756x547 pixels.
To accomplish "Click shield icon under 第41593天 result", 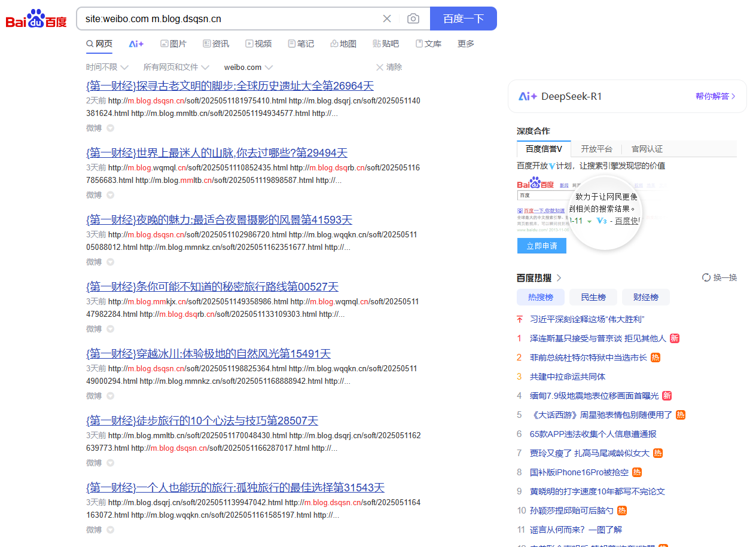I will coord(111,262).
